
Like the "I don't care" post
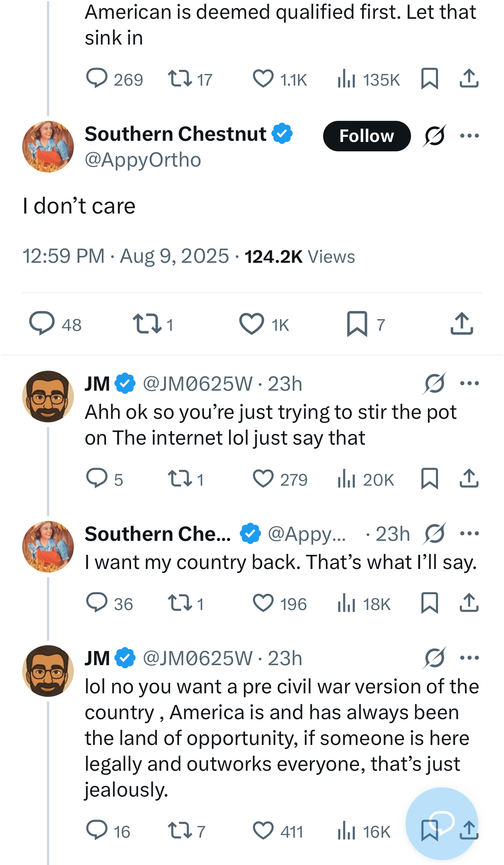[252, 324]
